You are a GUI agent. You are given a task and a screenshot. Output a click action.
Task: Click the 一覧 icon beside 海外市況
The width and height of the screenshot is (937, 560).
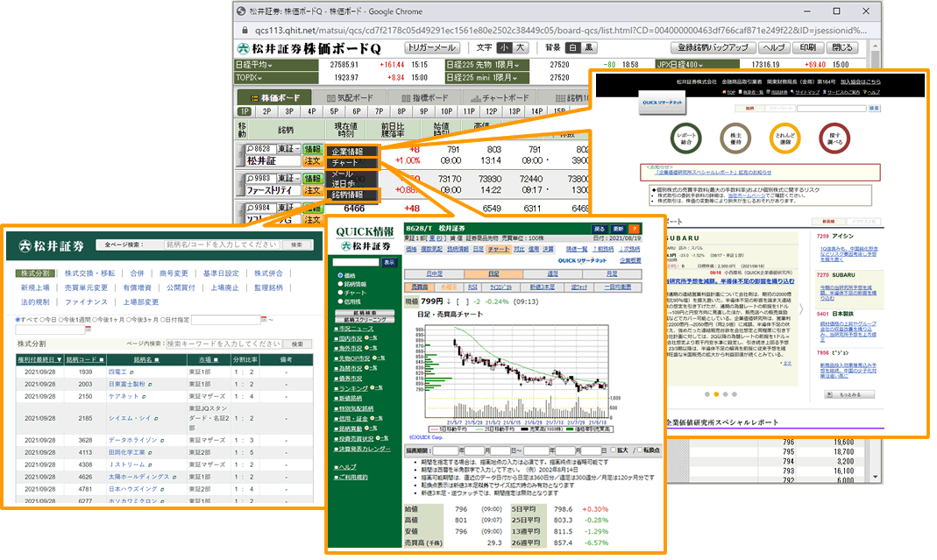click(x=371, y=348)
